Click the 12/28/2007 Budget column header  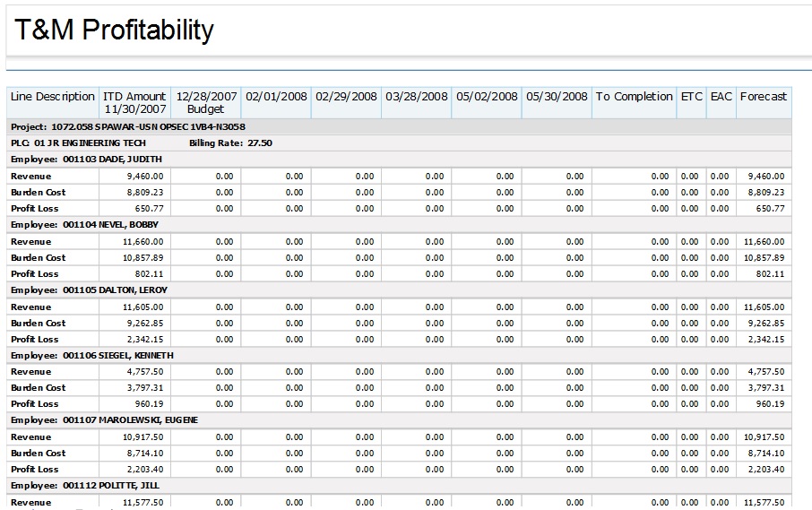[206, 102]
